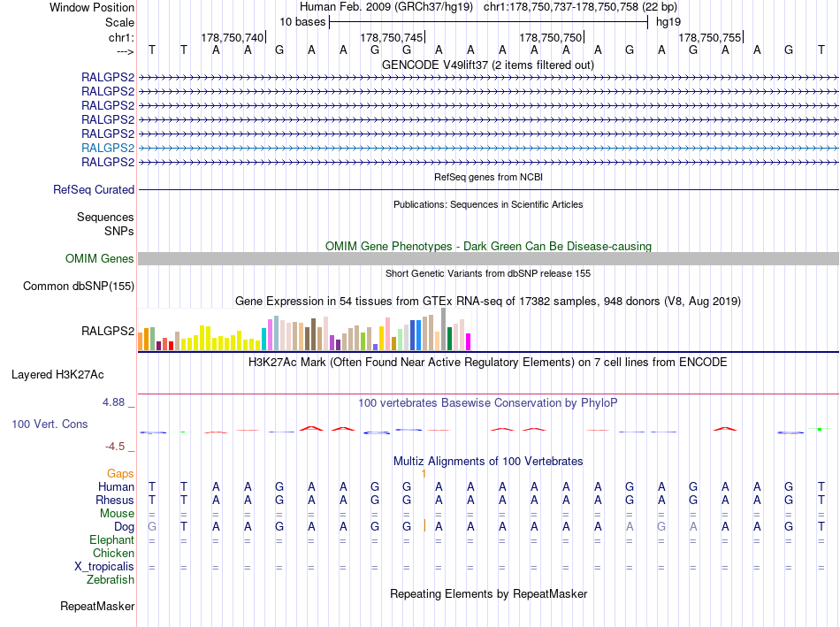Select the Dog species label in Multiz alignment
Image resolution: width=840 pixels, height=627 pixels.
tap(123, 526)
